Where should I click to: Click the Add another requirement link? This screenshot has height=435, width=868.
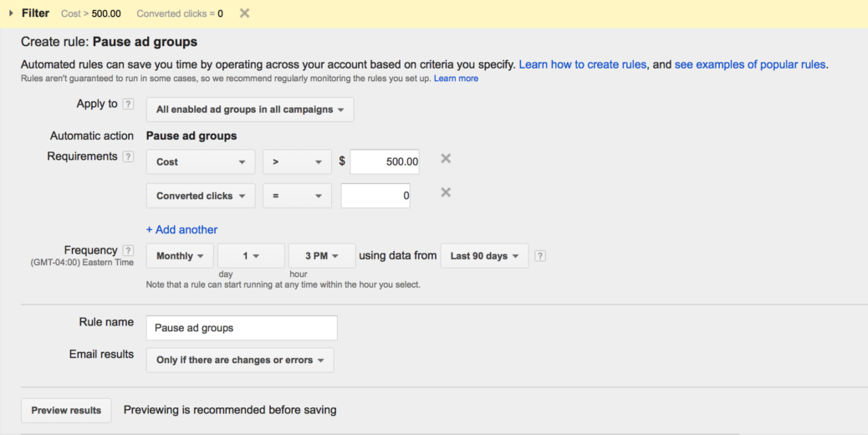(x=181, y=230)
